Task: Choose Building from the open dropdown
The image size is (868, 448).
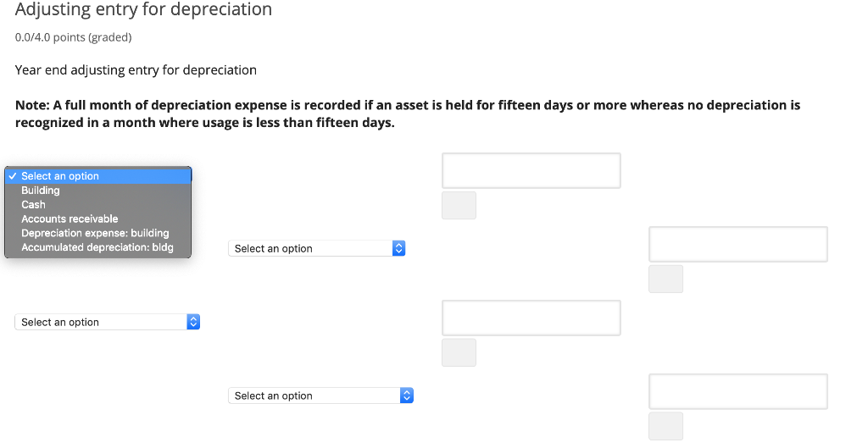Action: pyautogui.click(x=41, y=191)
